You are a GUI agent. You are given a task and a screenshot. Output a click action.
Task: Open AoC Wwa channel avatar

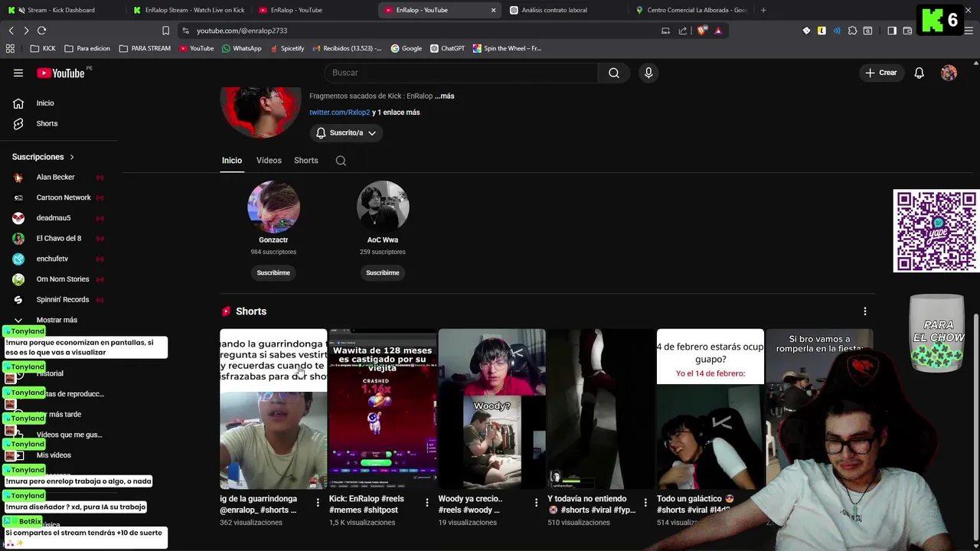(383, 207)
